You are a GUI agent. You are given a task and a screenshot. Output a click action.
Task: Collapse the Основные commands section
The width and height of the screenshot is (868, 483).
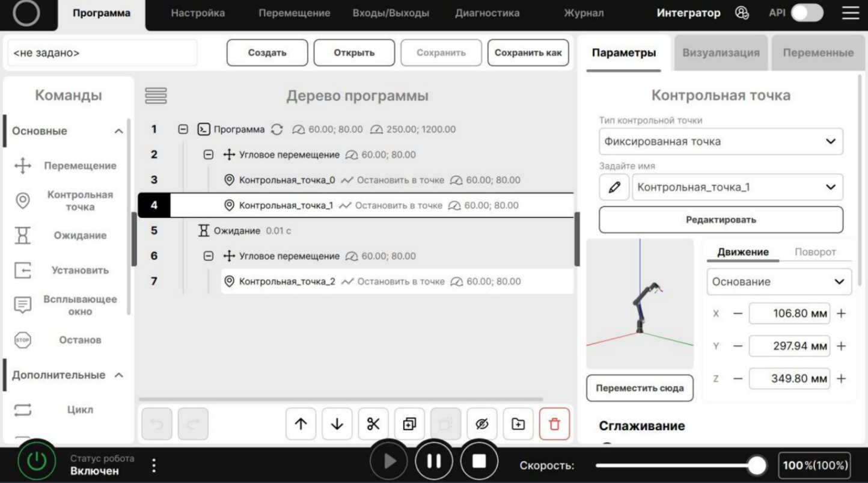coord(119,131)
